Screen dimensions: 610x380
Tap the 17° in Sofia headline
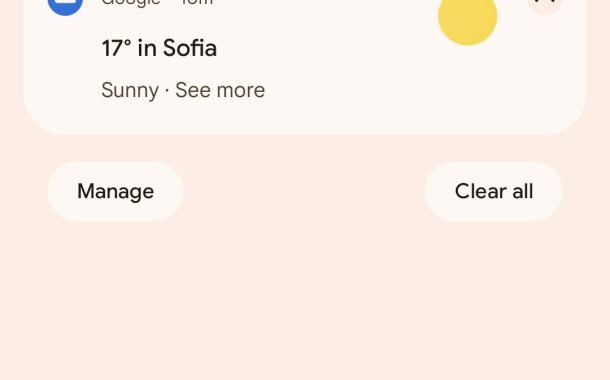point(159,48)
